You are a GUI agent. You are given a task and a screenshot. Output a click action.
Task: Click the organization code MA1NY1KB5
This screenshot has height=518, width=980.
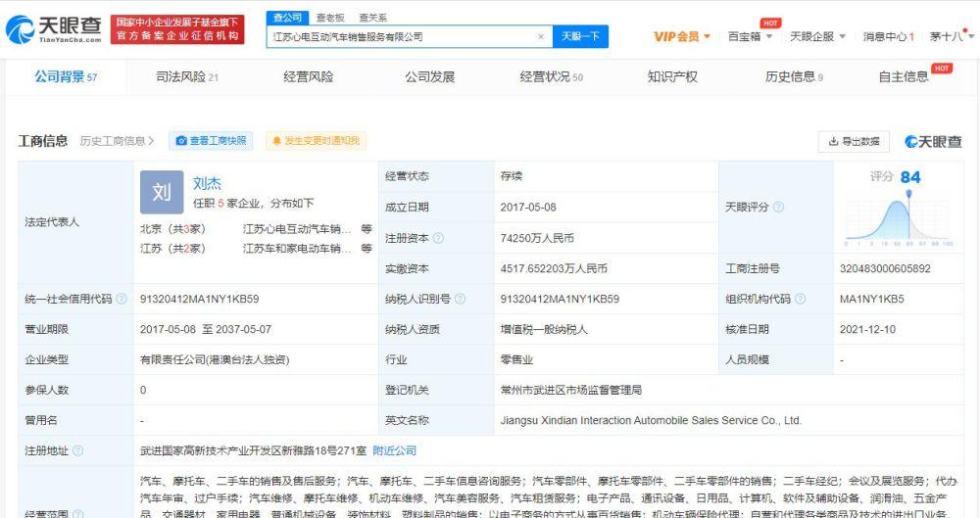point(872,299)
